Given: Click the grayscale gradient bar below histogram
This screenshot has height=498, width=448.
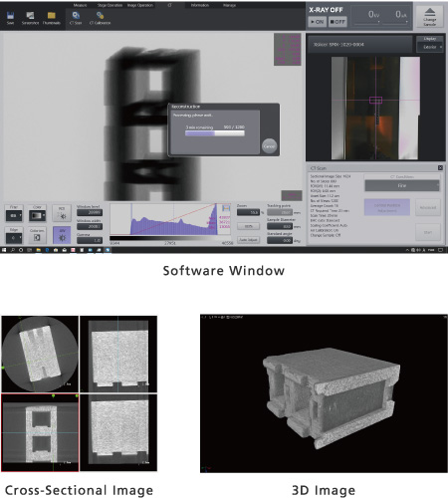Looking at the screenshot, I should [164, 238].
